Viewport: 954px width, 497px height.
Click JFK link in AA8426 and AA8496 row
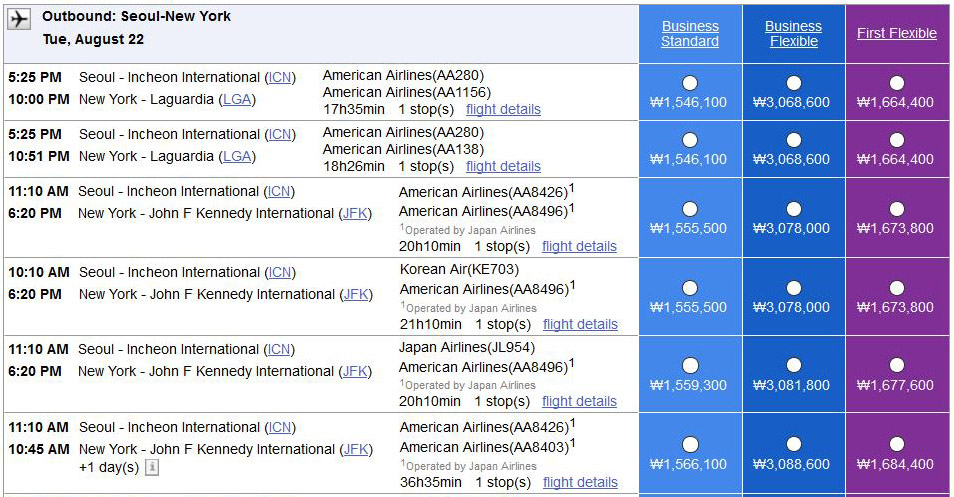click(355, 214)
